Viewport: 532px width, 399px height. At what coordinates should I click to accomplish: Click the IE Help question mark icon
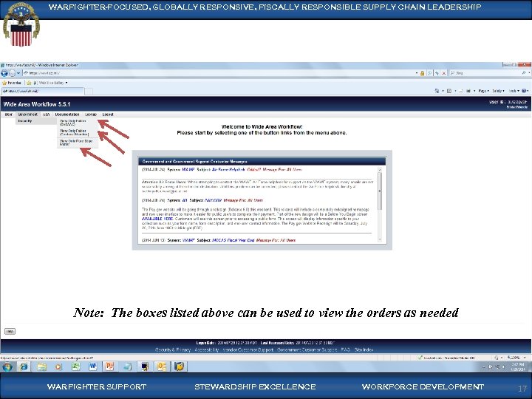click(525, 91)
